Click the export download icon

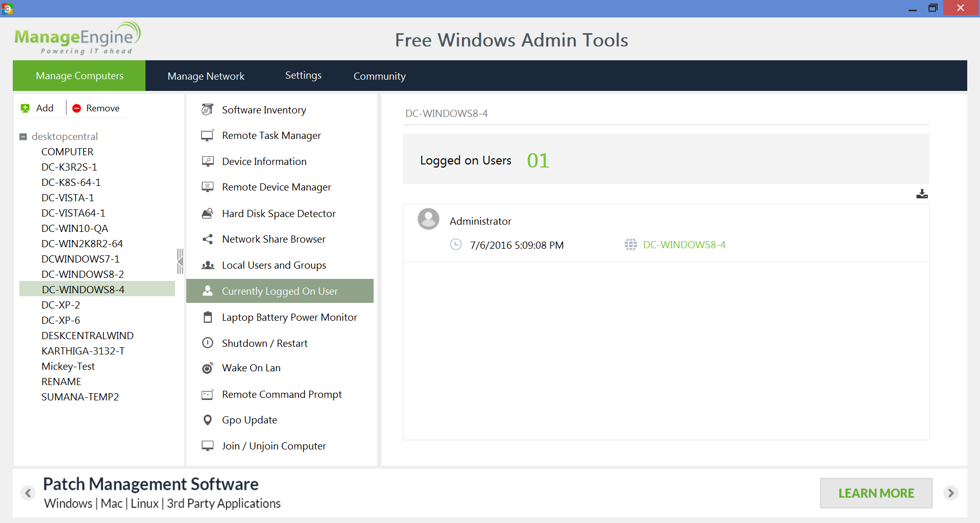tap(922, 194)
